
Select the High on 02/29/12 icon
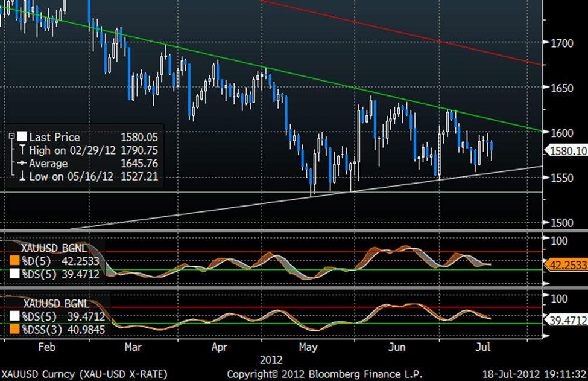pos(22,150)
